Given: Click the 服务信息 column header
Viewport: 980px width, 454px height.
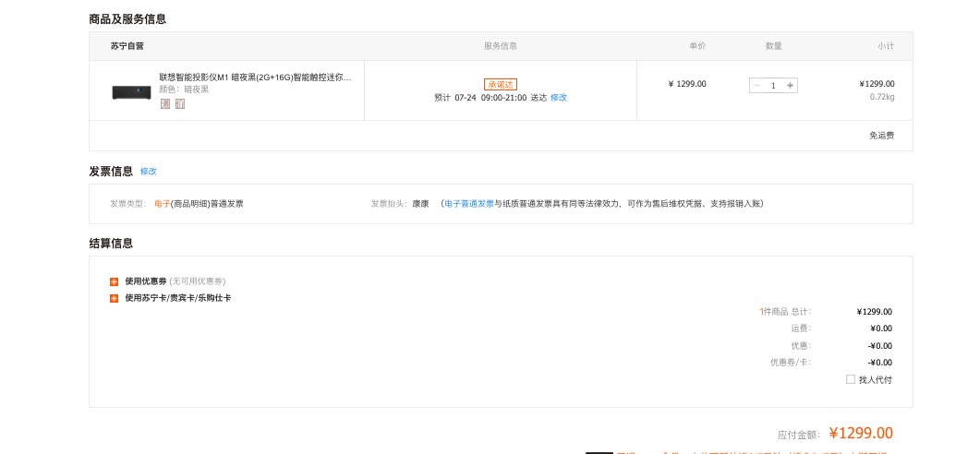Looking at the screenshot, I should [x=501, y=46].
